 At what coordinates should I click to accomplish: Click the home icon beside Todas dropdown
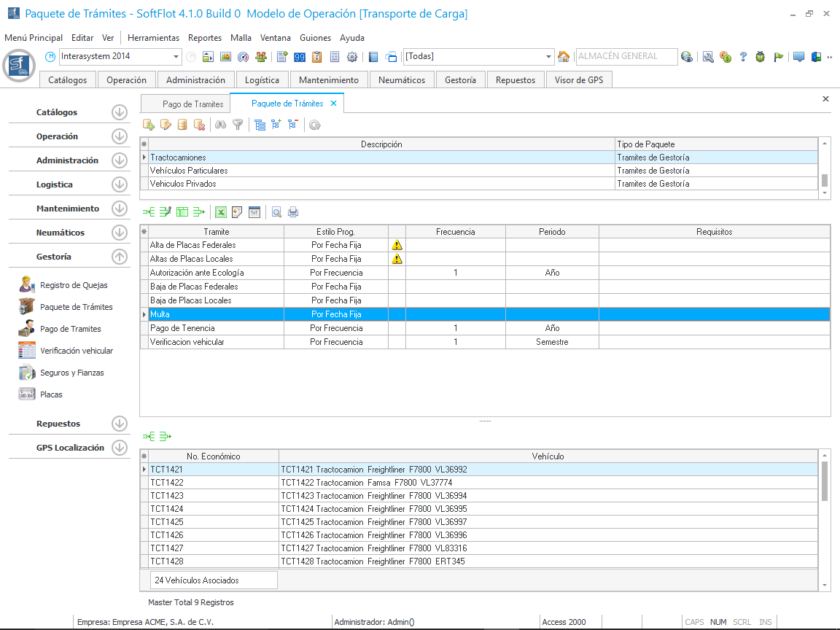pyautogui.click(x=563, y=57)
